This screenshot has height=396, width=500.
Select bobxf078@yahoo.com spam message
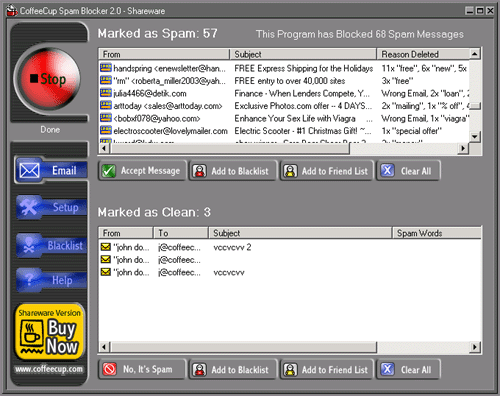coord(284,118)
